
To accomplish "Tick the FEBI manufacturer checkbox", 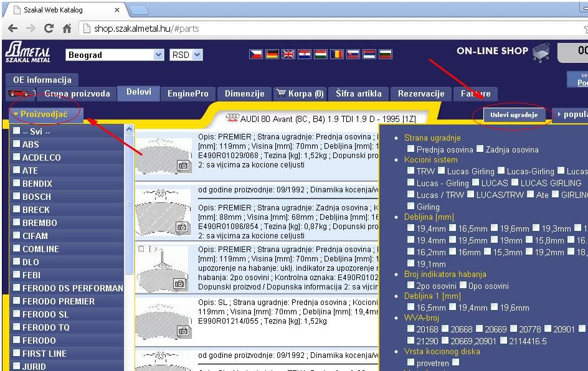I will tap(16, 275).
